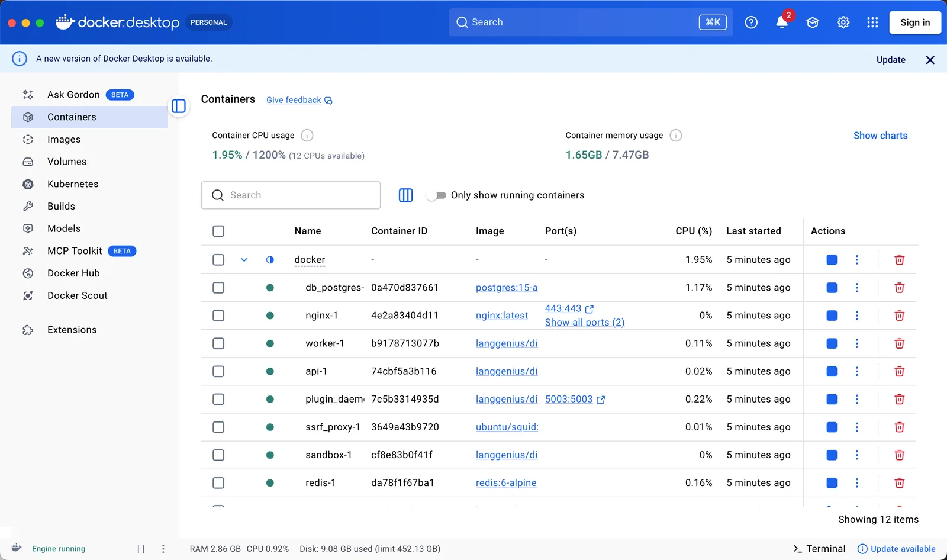Click the whale engine status icon

[17, 548]
